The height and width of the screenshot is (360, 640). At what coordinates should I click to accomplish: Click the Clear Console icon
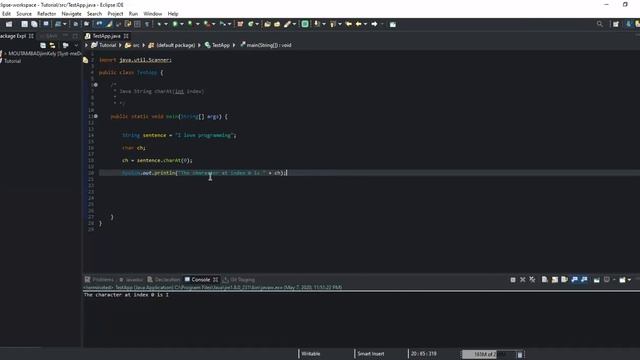pos(544,280)
